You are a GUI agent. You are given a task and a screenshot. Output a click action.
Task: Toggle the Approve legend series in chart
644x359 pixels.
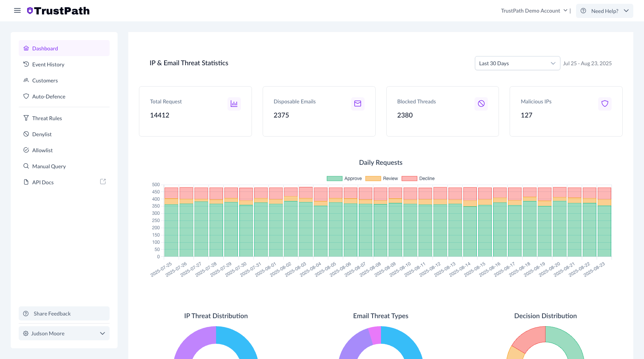(x=344, y=179)
